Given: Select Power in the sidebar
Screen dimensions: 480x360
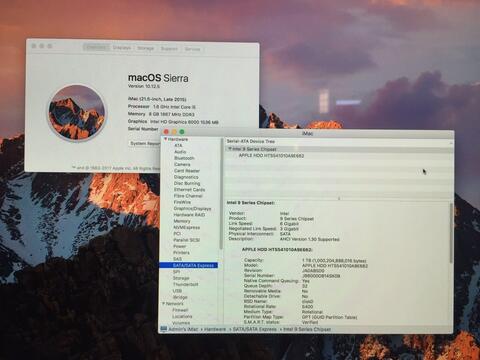Looking at the screenshot, I should (x=179, y=246).
